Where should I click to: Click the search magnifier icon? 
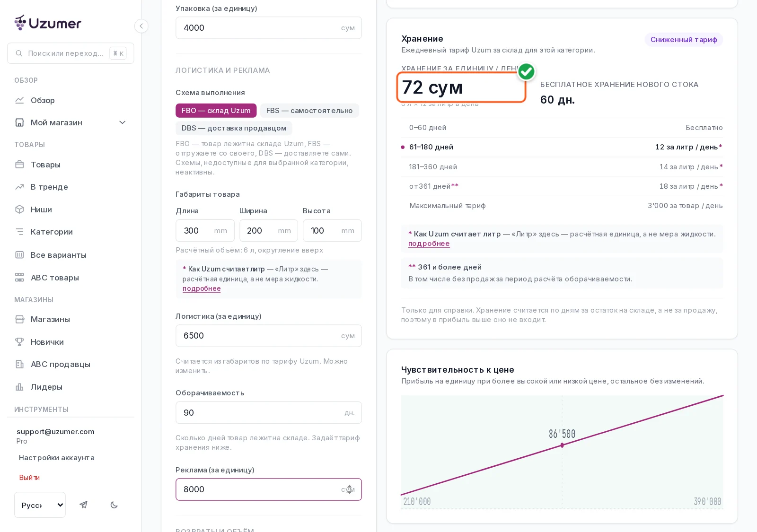pos(19,53)
